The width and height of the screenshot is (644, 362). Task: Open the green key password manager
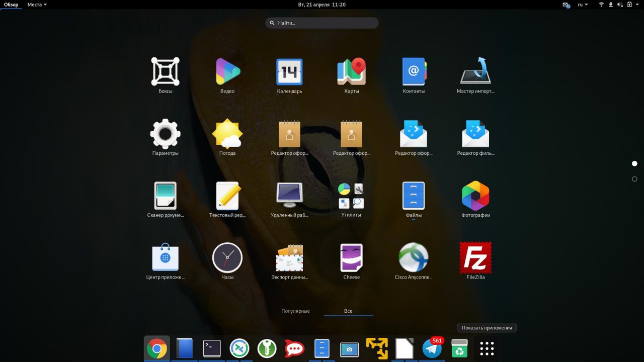[x=267, y=348]
